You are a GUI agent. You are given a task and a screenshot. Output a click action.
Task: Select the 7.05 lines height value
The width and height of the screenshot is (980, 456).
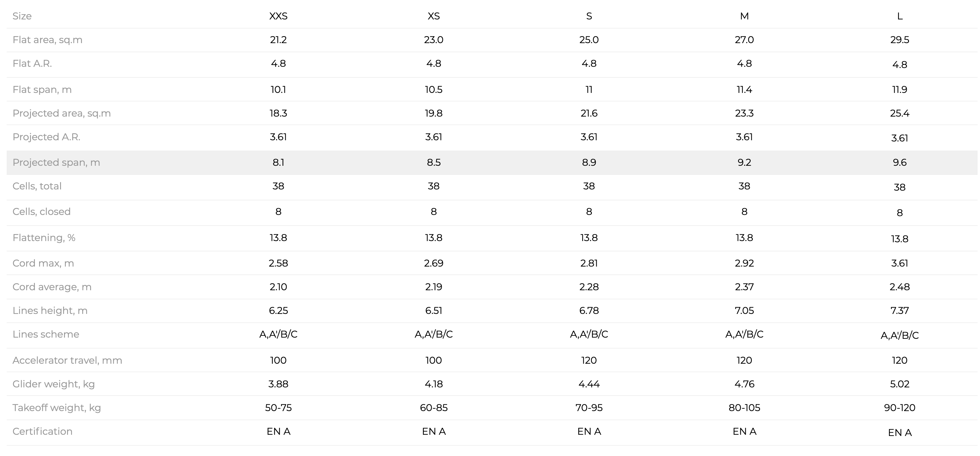click(x=744, y=310)
